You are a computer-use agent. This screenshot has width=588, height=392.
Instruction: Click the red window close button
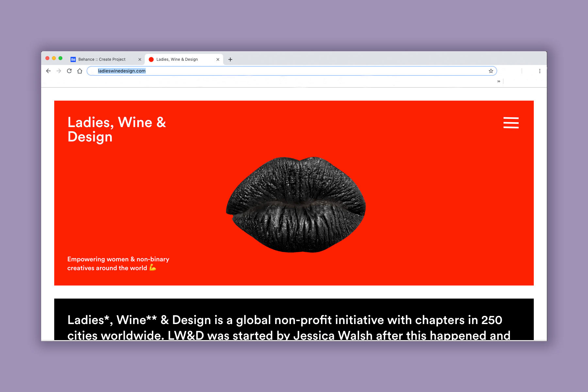click(47, 58)
